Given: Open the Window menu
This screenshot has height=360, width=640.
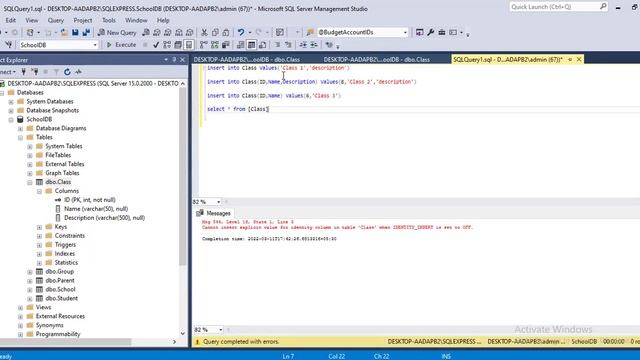Looking at the screenshot, I should 136,20.
